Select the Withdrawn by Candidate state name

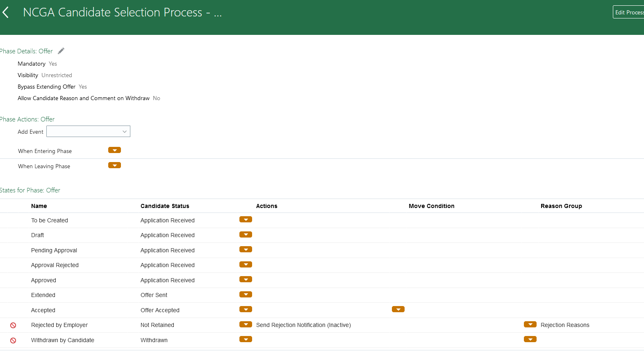click(x=63, y=340)
